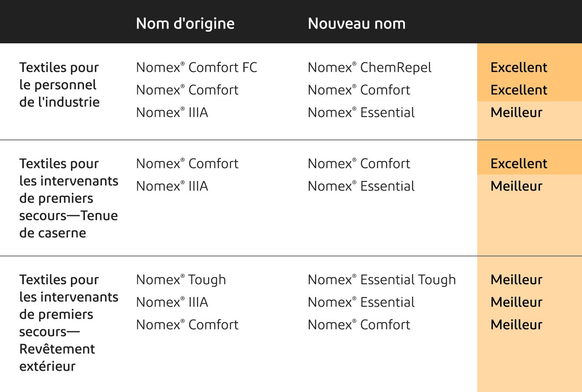
Task: Click "Excellent" rating in caserne section
Action: (519, 164)
